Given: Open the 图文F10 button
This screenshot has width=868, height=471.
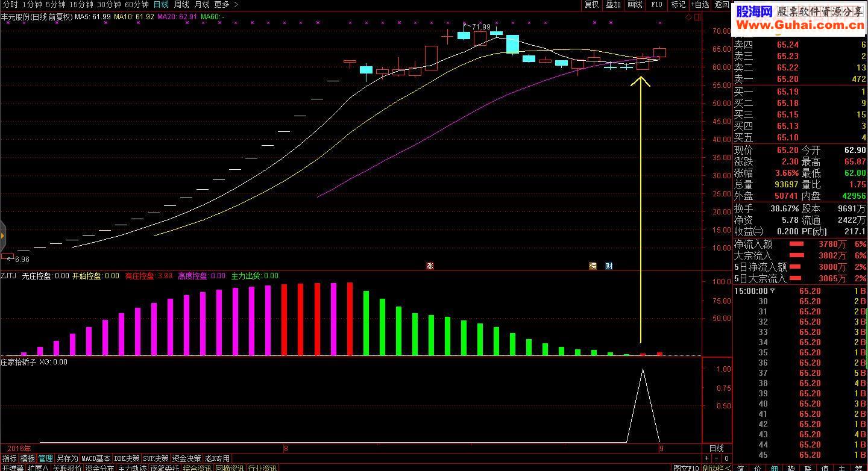Looking at the screenshot, I should tap(687, 467).
